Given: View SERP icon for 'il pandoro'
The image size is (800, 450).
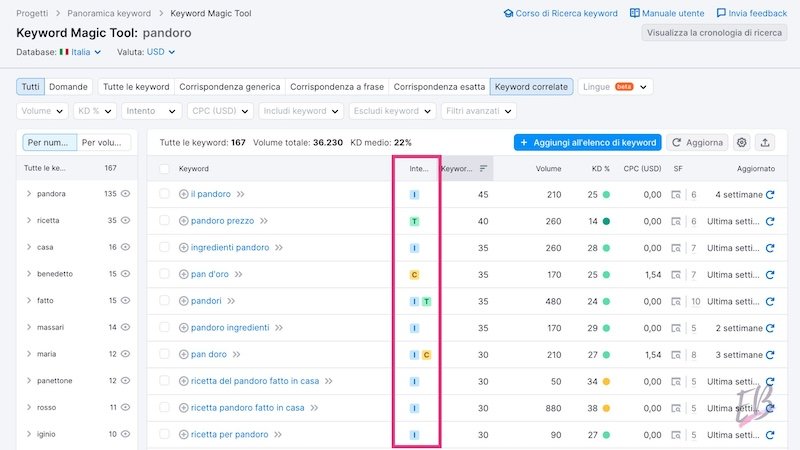Looking at the screenshot, I should coord(676,194).
